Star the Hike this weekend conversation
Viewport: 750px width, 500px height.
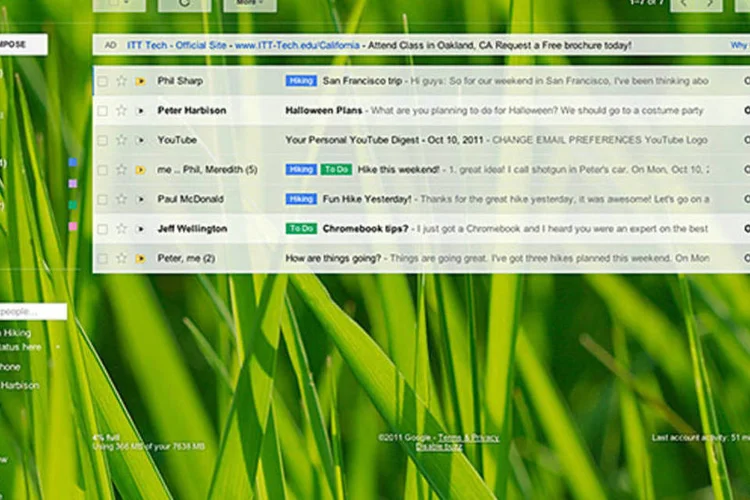[121, 170]
